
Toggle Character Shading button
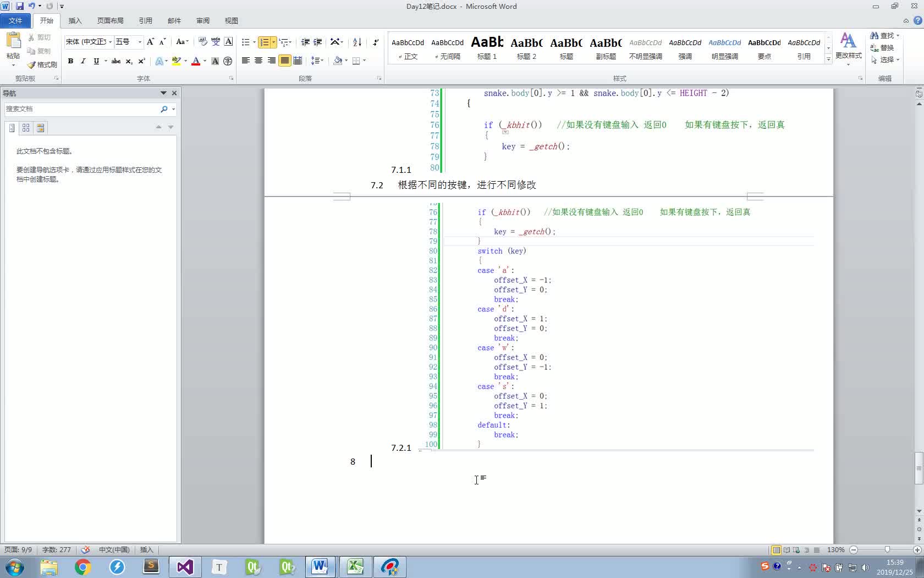215,61
